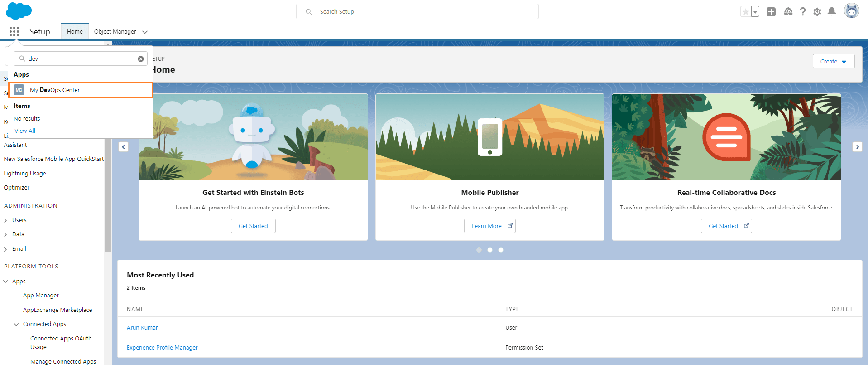Open Connected Apps OAuth Usage
The image size is (868, 379).
[61, 343]
